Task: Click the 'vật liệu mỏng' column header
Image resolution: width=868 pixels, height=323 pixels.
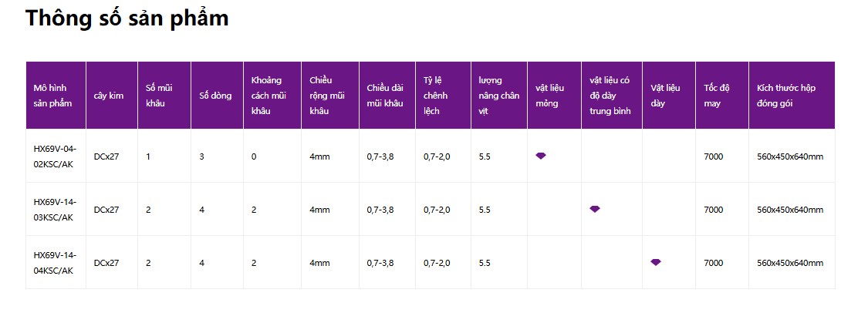Action: pos(554,96)
